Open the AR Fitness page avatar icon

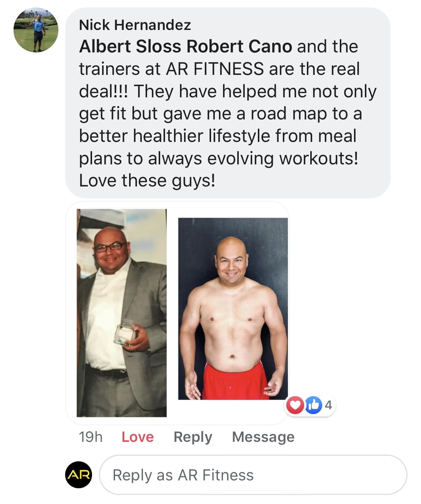(79, 475)
